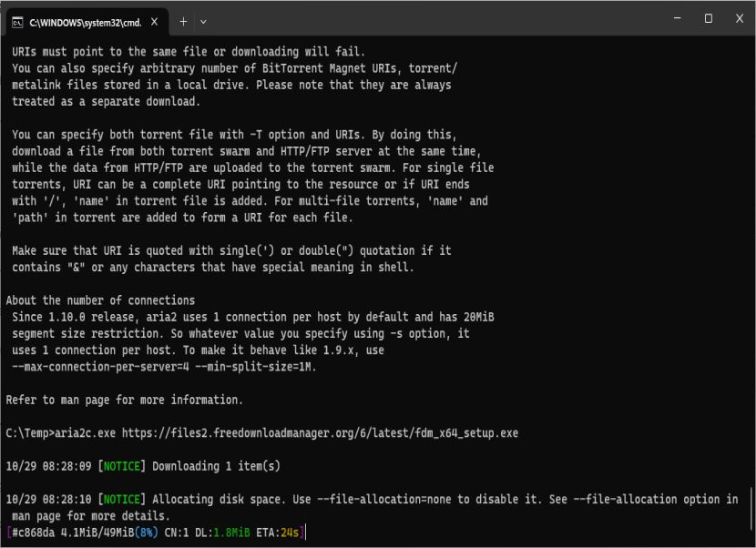Click the line 'treated as a separate download.'
The width and height of the screenshot is (756, 548).
pyautogui.click(x=106, y=101)
